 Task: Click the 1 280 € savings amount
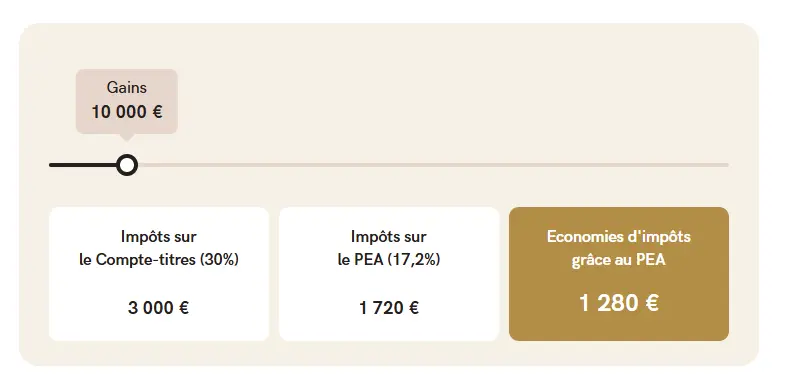619,303
